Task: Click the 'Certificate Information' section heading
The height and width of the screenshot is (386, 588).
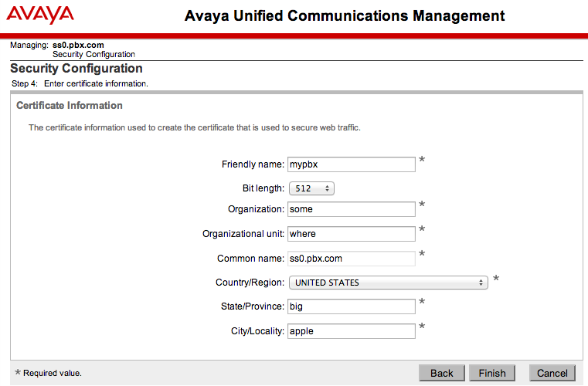Action: [x=70, y=105]
